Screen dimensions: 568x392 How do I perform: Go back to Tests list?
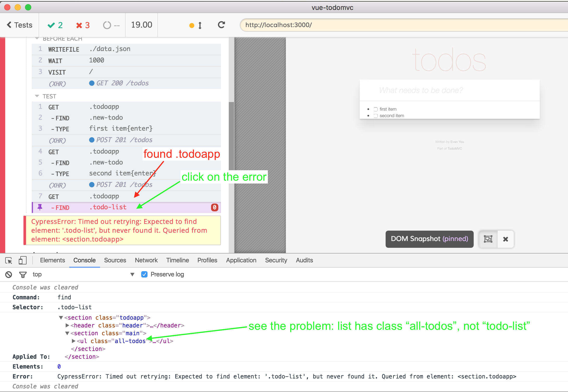click(x=20, y=25)
